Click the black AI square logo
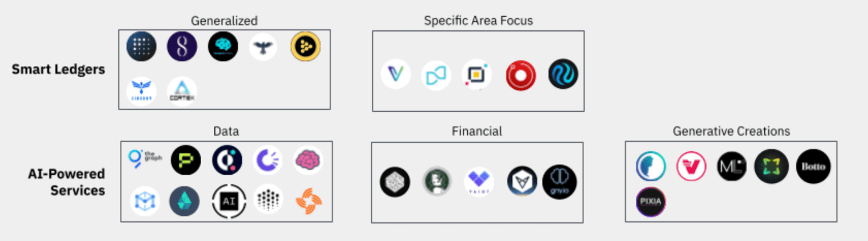 pos(229,201)
